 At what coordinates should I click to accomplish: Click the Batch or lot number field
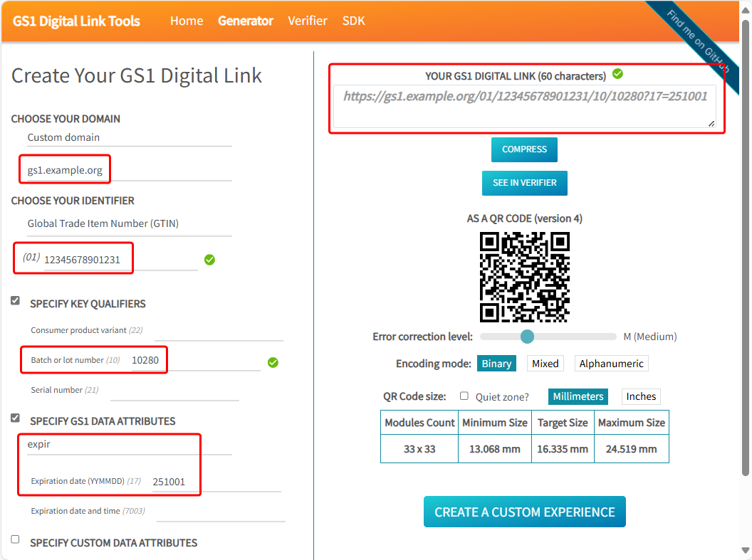coord(196,360)
